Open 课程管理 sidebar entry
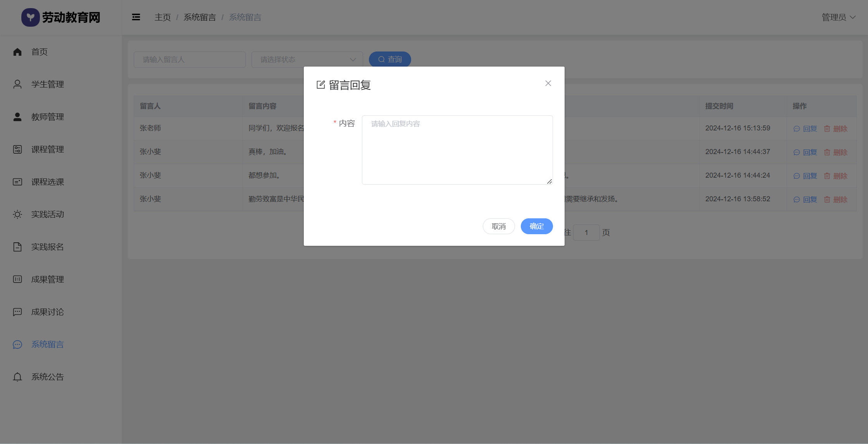This screenshot has height=444, width=868. pyautogui.click(x=48, y=149)
